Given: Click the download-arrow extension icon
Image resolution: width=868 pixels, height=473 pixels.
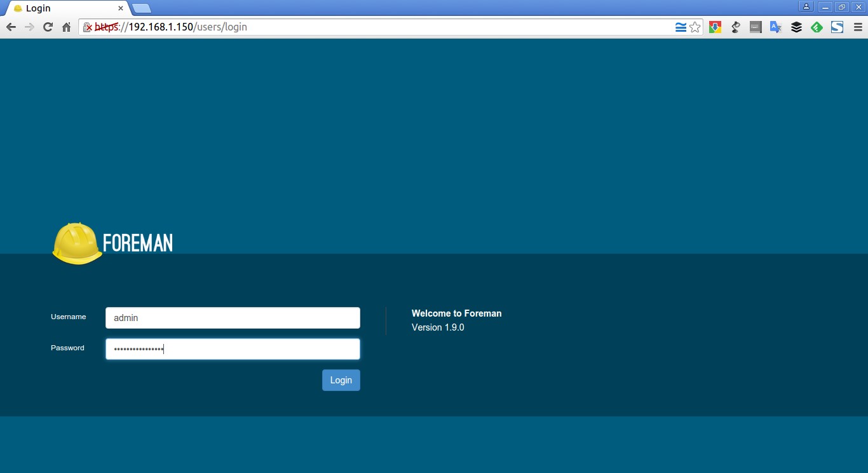Looking at the screenshot, I should click(x=715, y=27).
